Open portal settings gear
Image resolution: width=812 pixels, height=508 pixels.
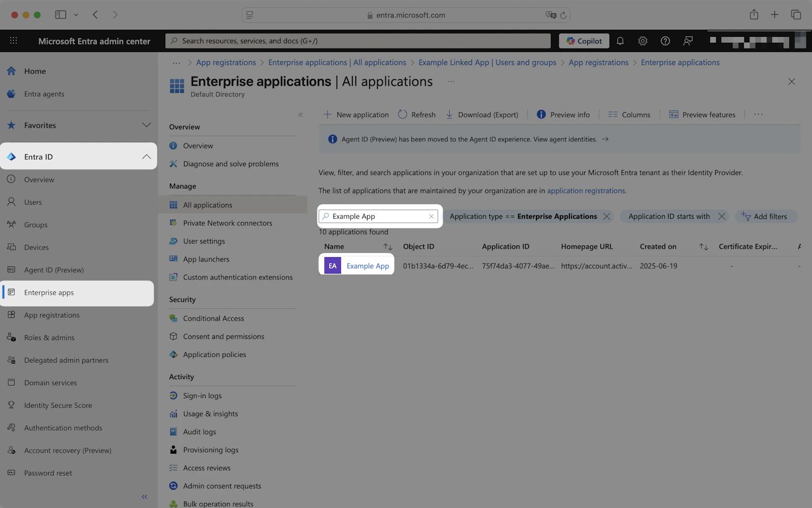point(643,41)
